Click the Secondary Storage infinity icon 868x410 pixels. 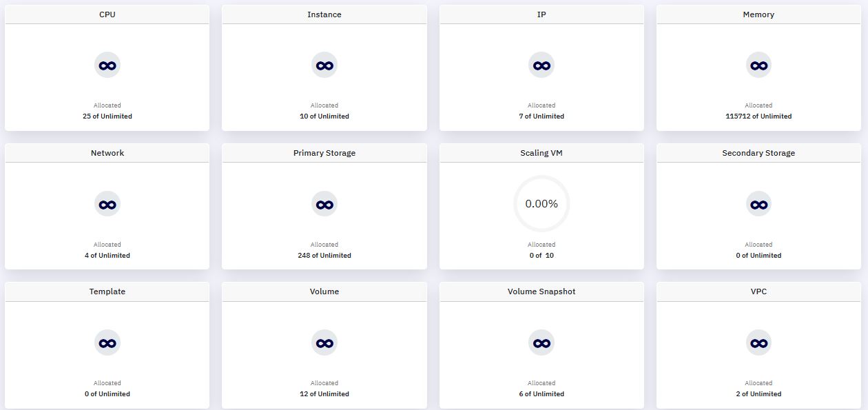(x=758, y=204)
